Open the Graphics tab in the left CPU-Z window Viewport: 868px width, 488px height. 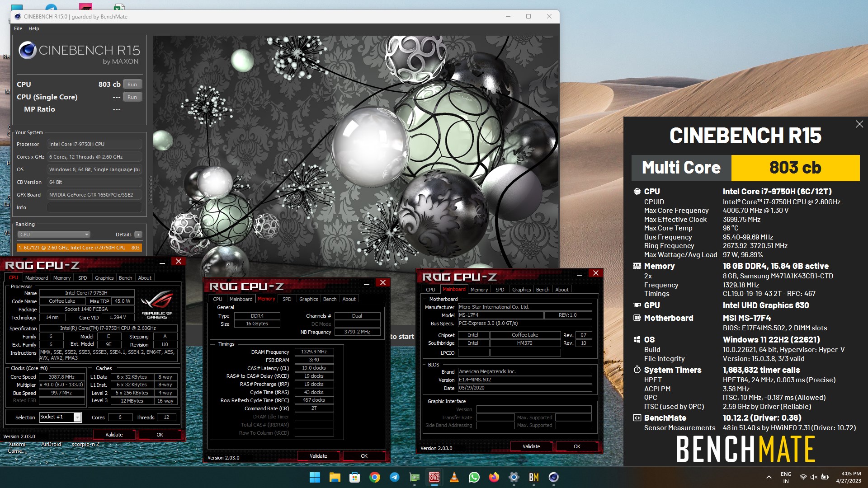[x=104, y=278]
